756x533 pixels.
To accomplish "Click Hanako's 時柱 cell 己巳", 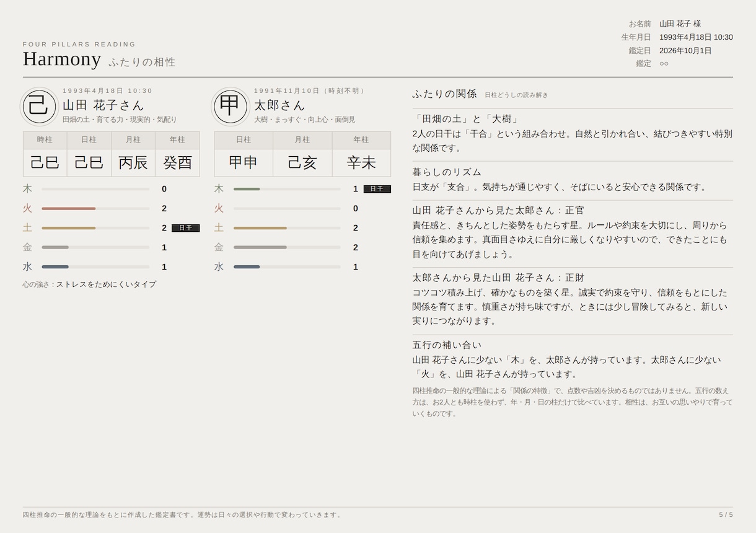I will pos(45,162).
